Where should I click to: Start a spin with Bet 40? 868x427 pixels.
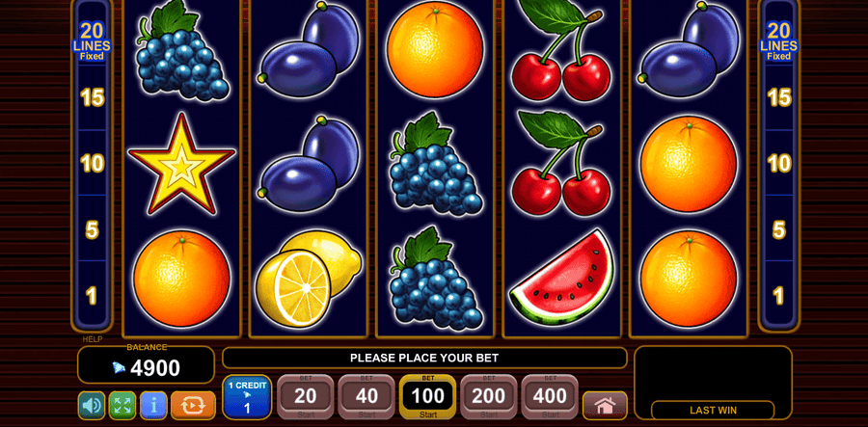pos(366,396)
